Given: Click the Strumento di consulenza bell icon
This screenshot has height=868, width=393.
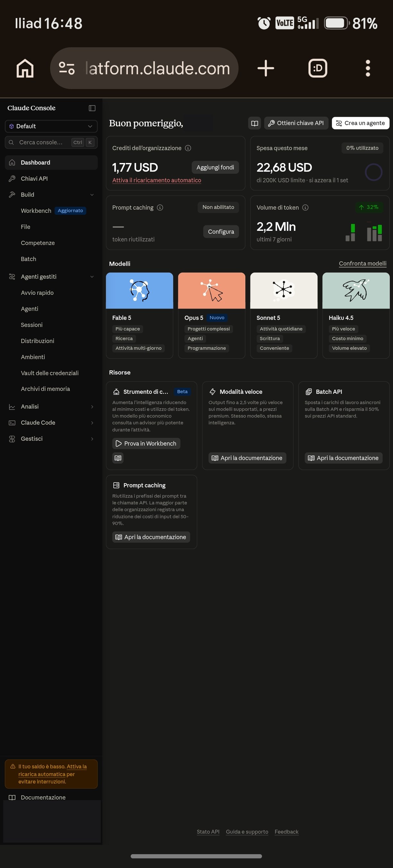Looking at the screenshot, I should (x=116, y=392).
